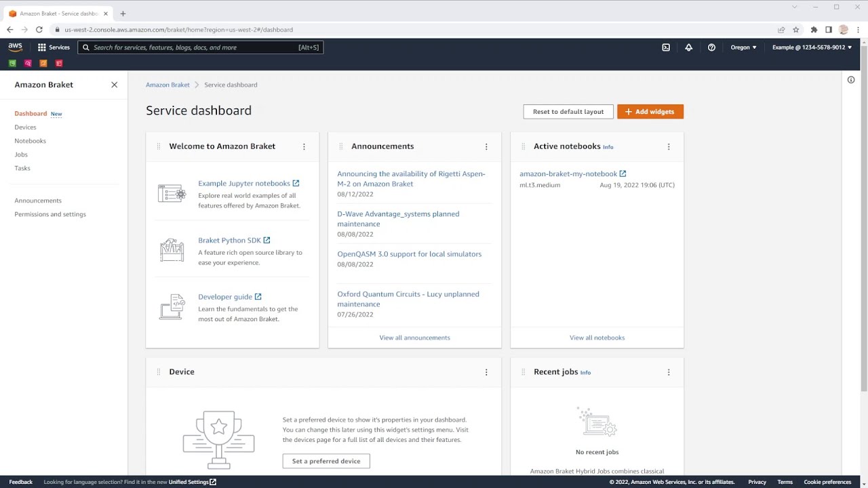Grab the Active notebooks drag handle
Viewport: 868px width, 488px height.
[524, 146]
